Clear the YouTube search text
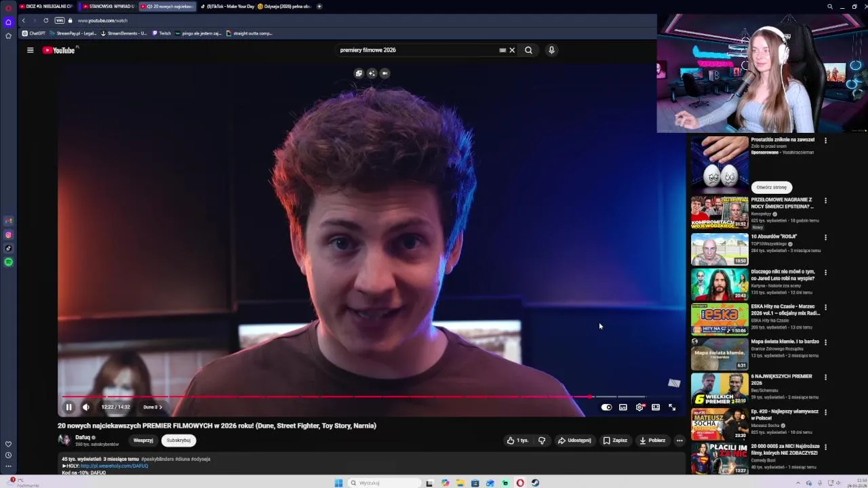 512,50
